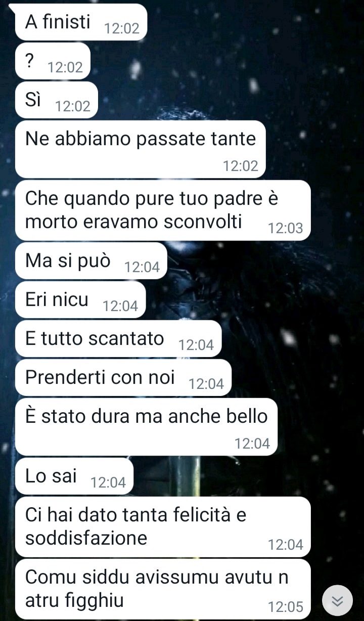The image size is (364, 621).
Task: Select message 'È stato dura ma anche bello'
Action: [147, 426]
